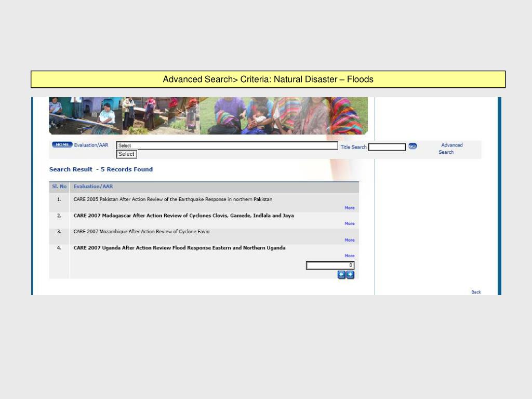Go to previous results page arrow

[x=341, y=275]
